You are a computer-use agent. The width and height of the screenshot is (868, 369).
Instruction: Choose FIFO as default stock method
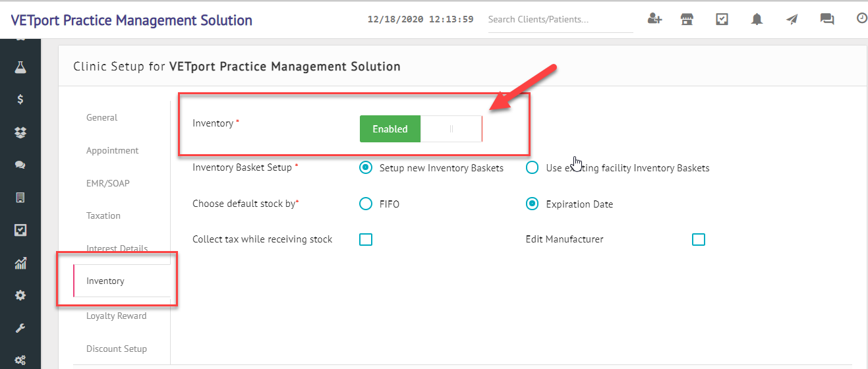(366, 204)
